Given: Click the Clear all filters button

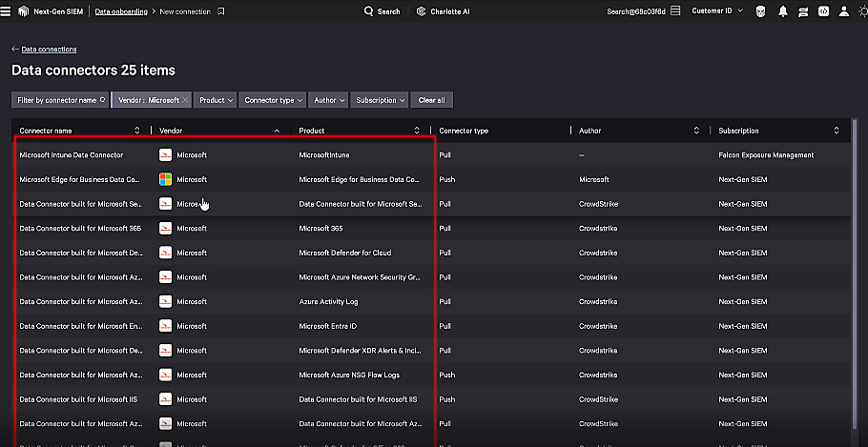Looking at the screenshot, I should click(431, 100).
